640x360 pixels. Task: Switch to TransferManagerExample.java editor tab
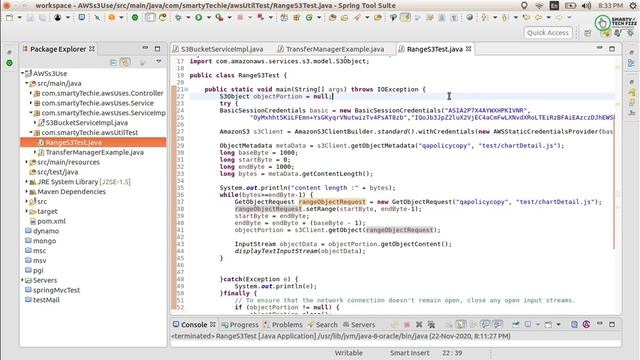[x=331, y=49]
